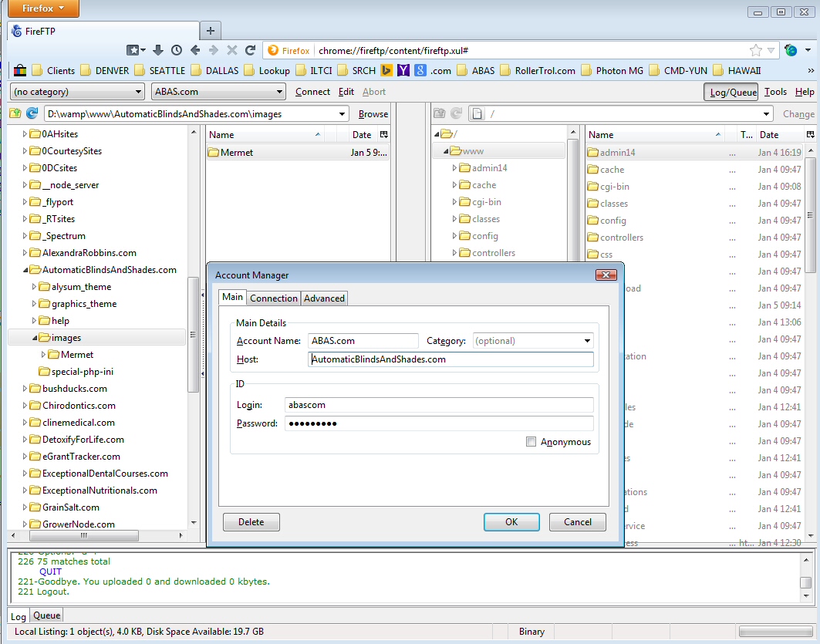Screen dimensions: 820x644
Task: Expand the admin14 folder in remote tree
Action: (x=455, y=168)
